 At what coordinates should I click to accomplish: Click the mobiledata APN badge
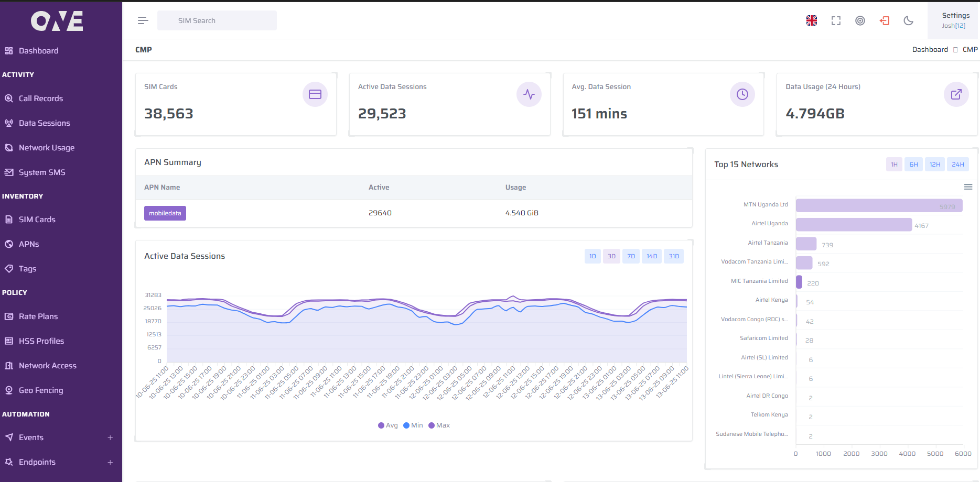[x=165, y=213]
